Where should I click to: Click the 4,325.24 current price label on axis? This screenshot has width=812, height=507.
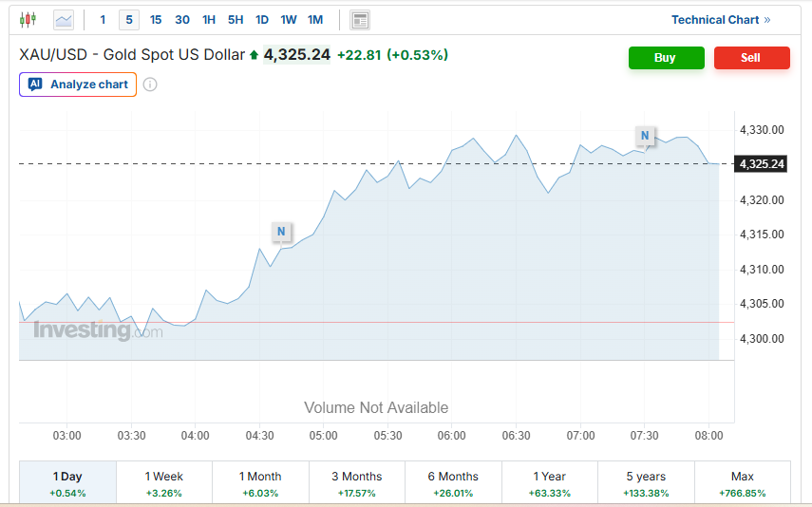(x=761, y=164)
